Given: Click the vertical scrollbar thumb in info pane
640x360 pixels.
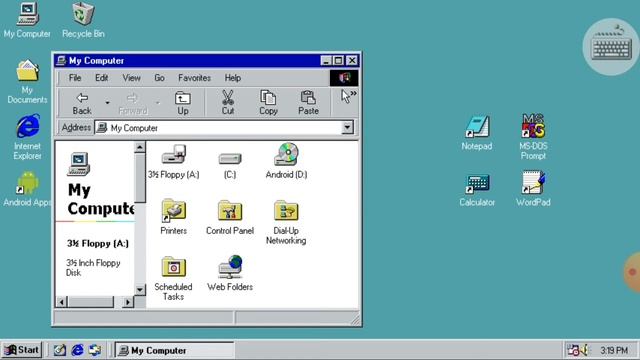Looking at the screenshot, I should [140, 178].
